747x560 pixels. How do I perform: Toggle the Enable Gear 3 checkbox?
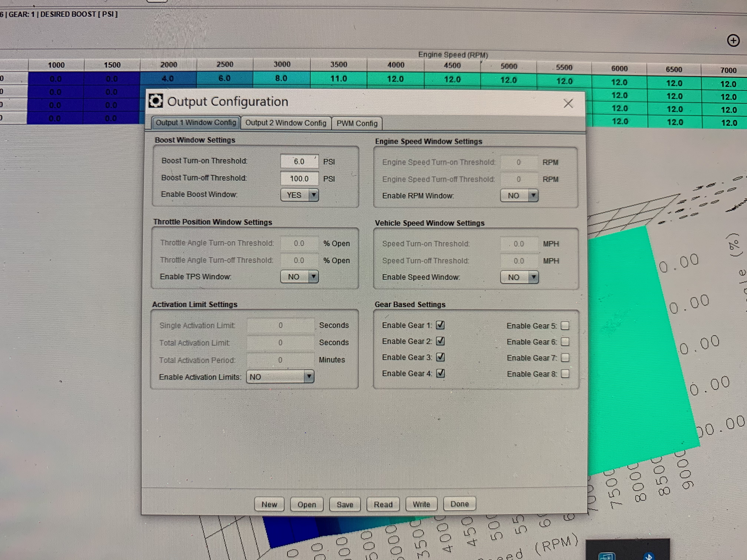tap(440, 357)
